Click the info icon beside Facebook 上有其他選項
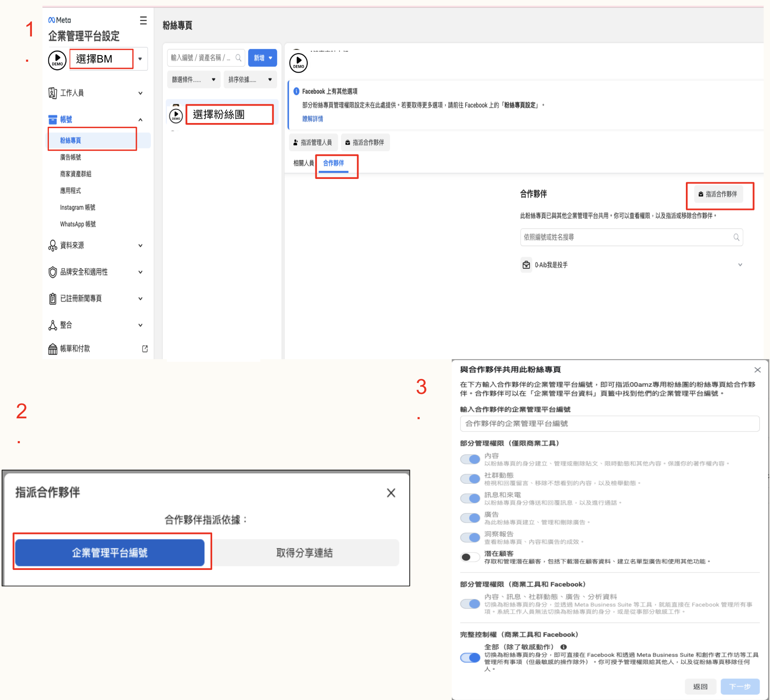Viewport: 770px width, 700px height. pyautogui.click(x=296, y=91)
